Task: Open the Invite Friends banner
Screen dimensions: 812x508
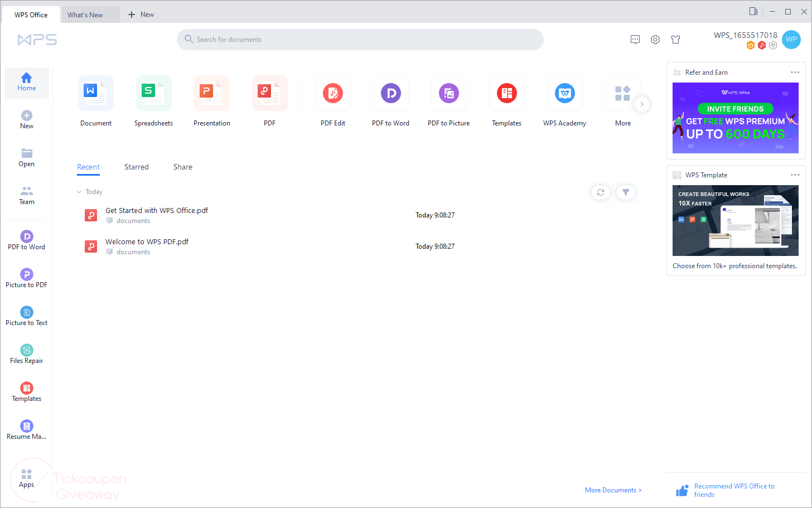Action: click(x=736, y=118)
